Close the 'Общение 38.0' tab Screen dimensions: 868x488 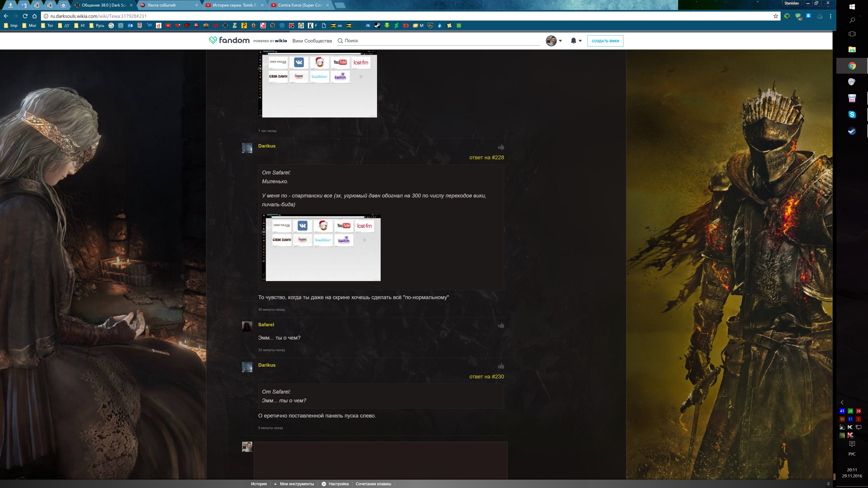131,5
